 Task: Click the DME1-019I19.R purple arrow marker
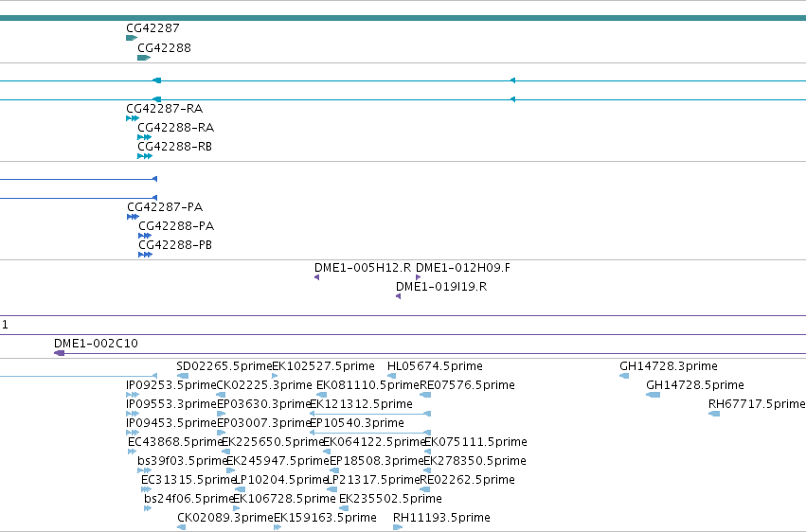tap(399, 296)
